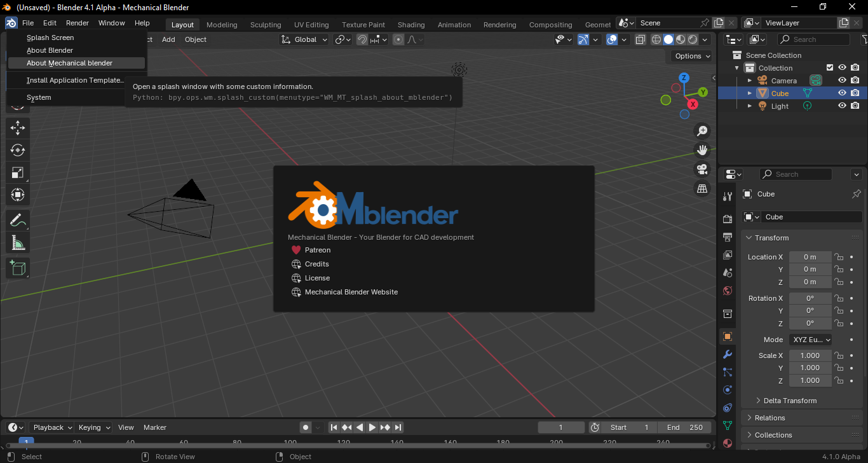Open the Edit menu
Viewport: 868px width, 463px height.
click(50, 23)
